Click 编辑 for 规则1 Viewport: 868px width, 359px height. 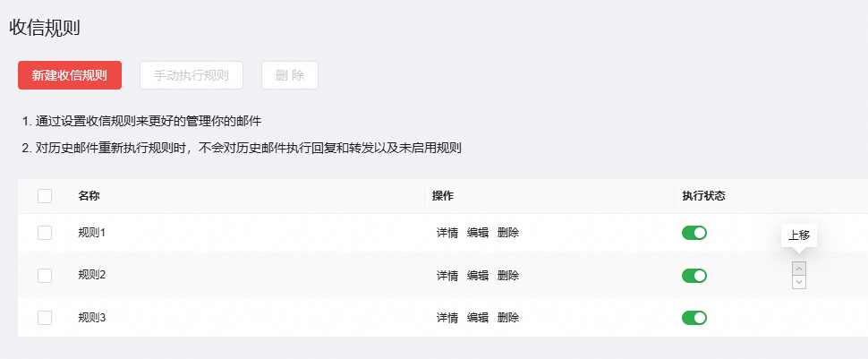tap(478, 233)
